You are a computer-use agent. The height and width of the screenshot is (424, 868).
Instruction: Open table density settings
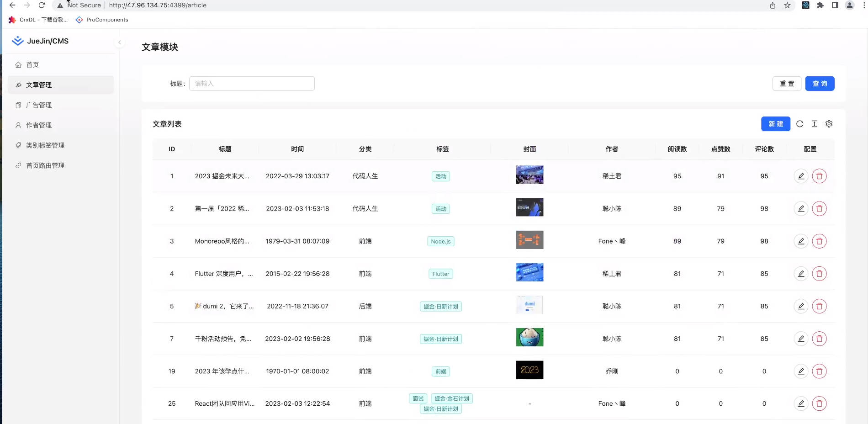[814, 124]
